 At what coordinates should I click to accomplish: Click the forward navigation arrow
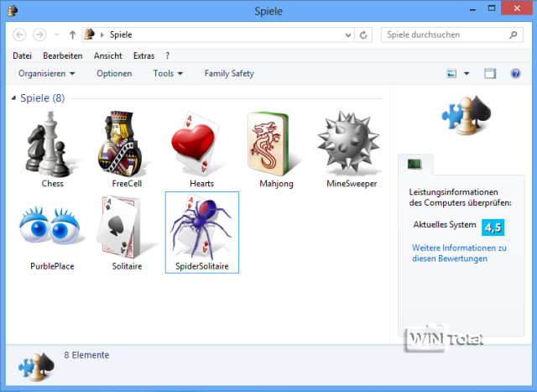click(39, 34)
